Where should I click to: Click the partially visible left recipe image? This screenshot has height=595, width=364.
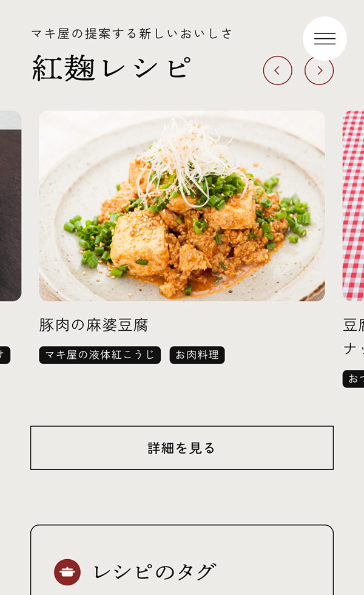[x=11, y=206]
